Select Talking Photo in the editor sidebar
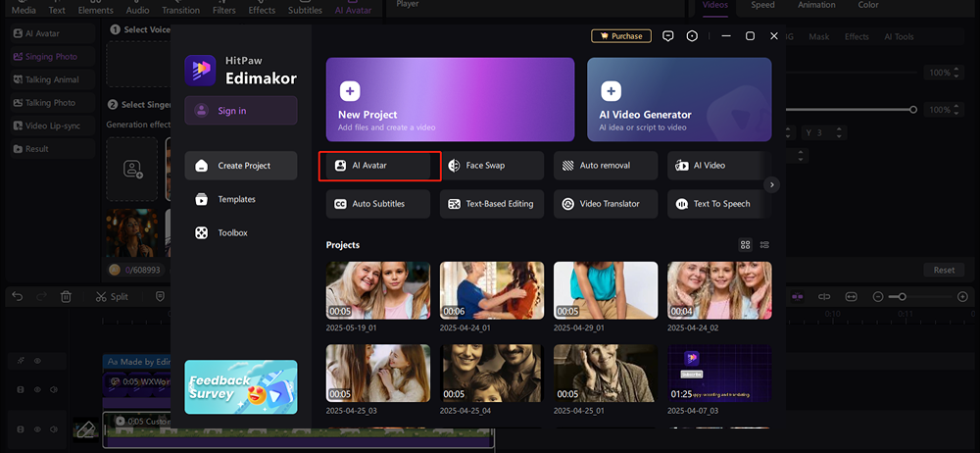 (53, 103)
